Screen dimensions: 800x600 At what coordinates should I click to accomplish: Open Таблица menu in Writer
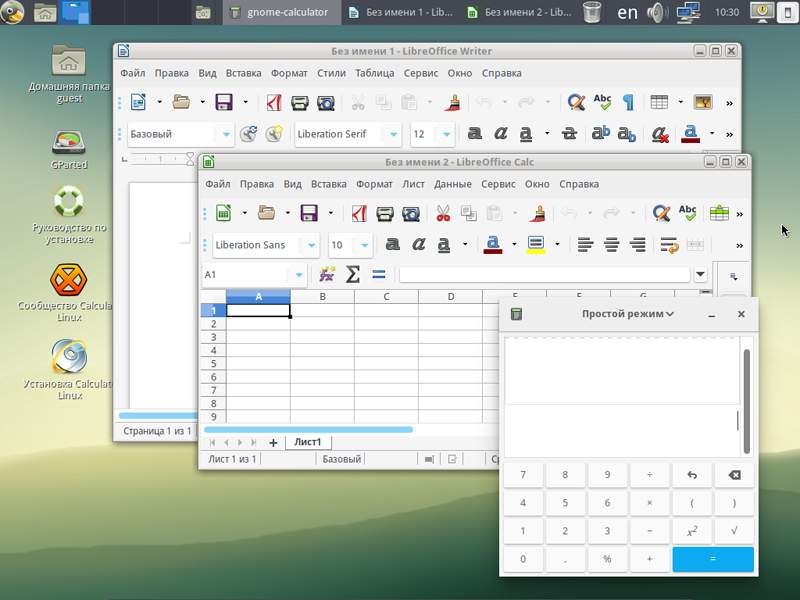(374, 73)
